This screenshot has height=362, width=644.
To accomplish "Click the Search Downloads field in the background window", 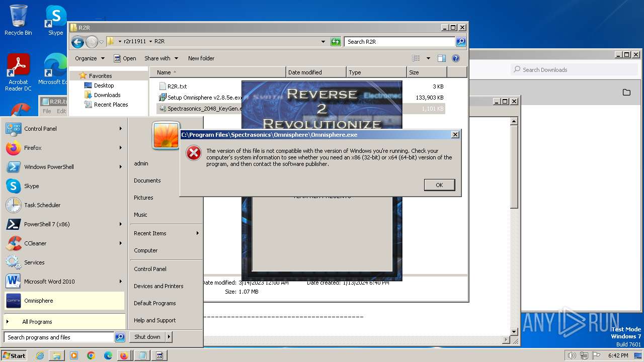I will pos(574,70).
